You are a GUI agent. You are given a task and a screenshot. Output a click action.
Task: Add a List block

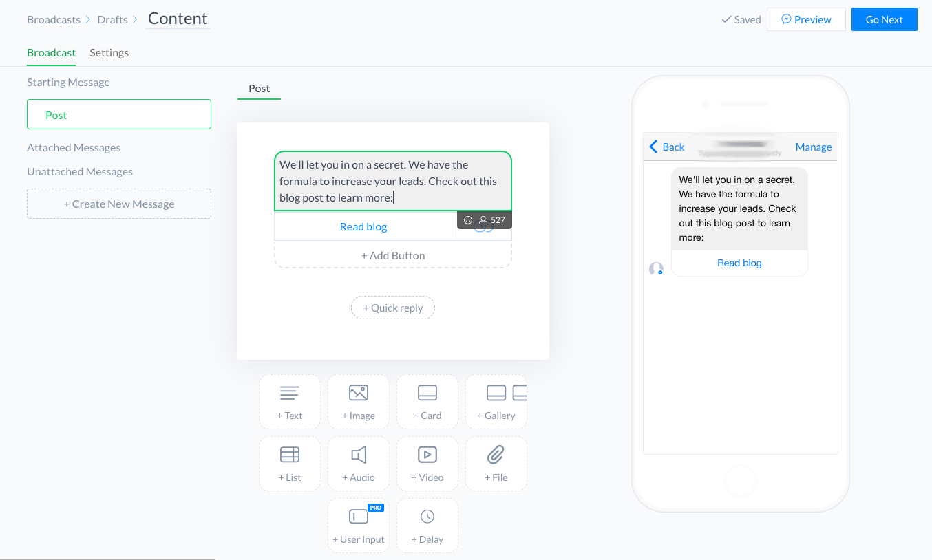tap(290, 464)
